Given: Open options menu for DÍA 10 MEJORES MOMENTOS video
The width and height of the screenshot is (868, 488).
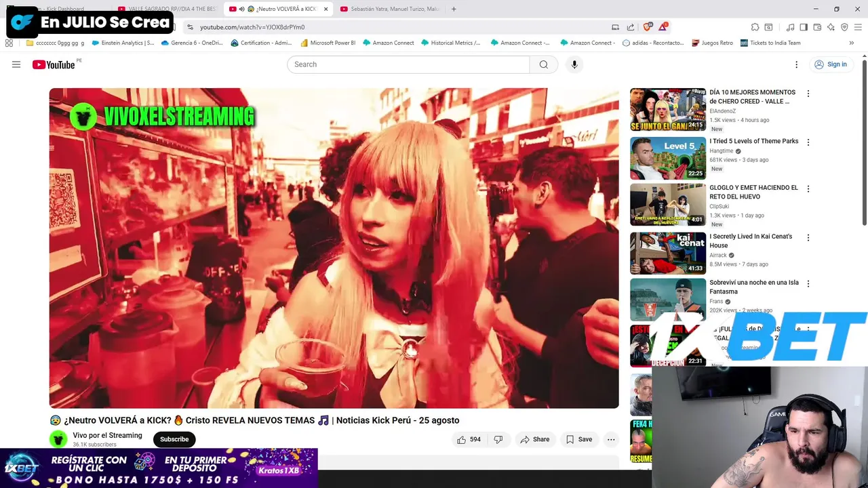Looking at the screenshot, I should point(808,94).
